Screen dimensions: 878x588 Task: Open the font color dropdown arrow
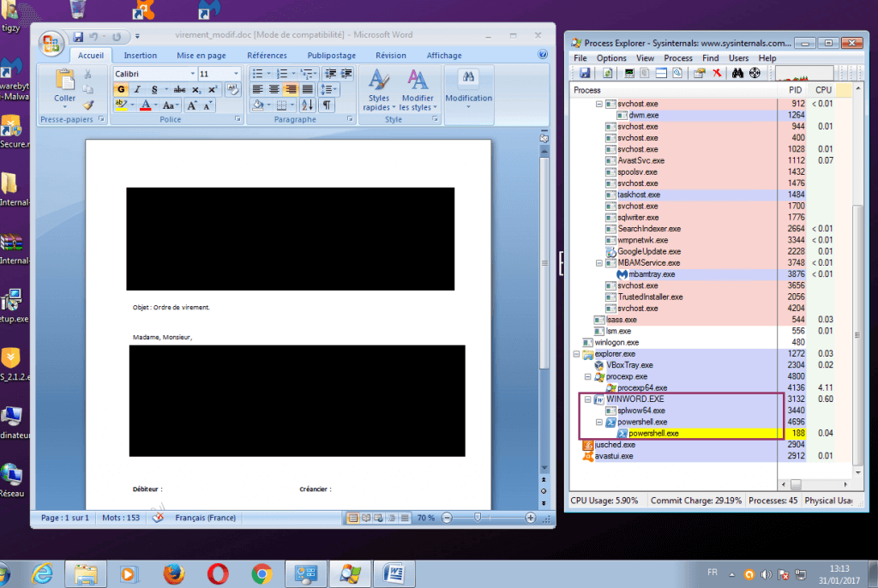[155, 105]
